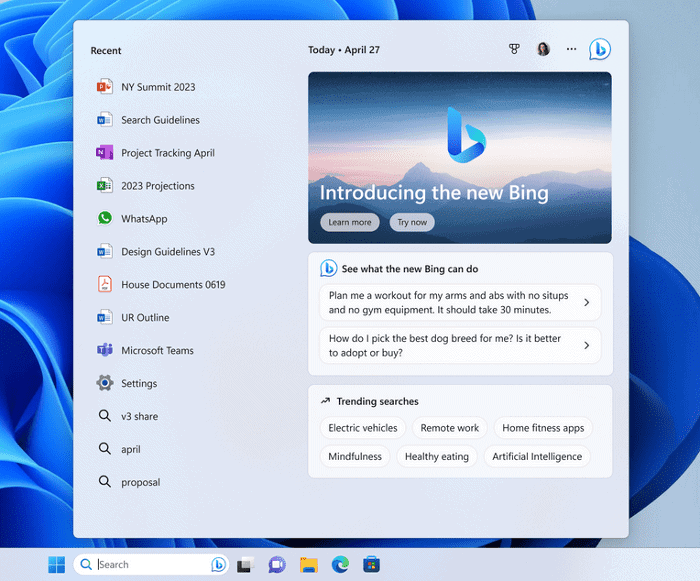Select the Home fitness apps trending search
The image size is (700, 581).
click(543, 428)
